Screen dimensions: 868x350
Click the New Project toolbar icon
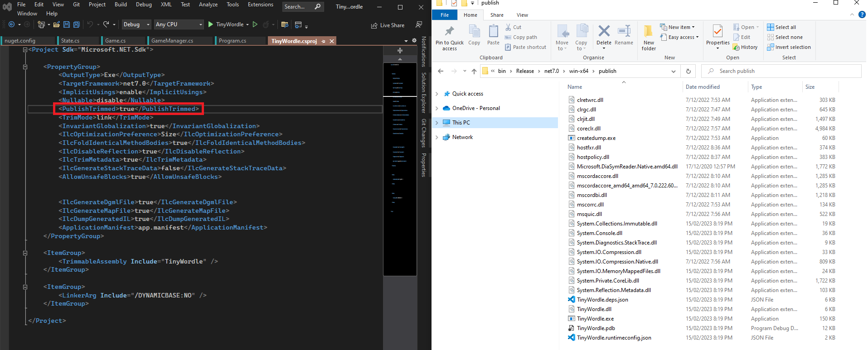click(x=41, y=24)
